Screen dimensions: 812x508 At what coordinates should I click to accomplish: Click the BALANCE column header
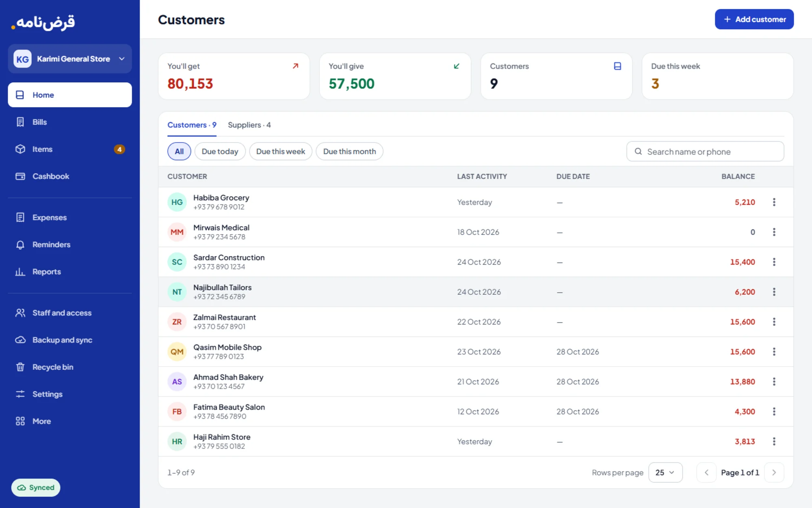click(738, 176)
